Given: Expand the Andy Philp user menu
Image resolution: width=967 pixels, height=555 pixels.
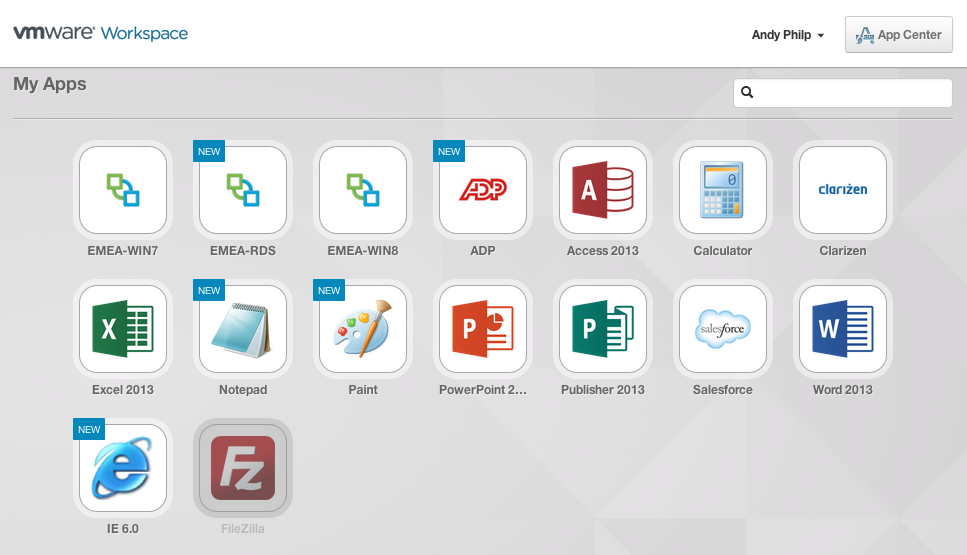Looking at the screenshot, I should tap(788, 35).
